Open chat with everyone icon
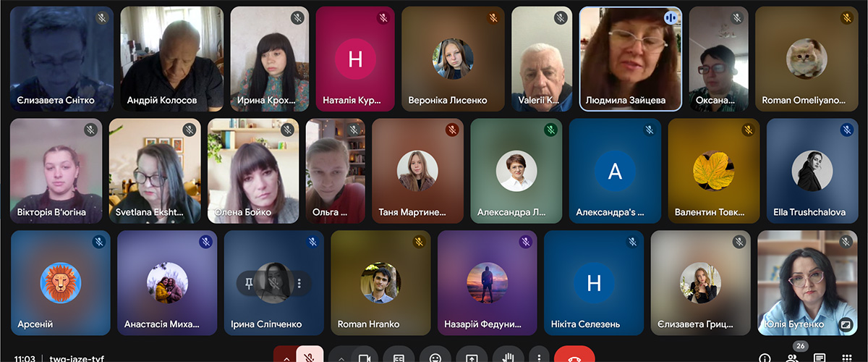 tap(820, 358)
